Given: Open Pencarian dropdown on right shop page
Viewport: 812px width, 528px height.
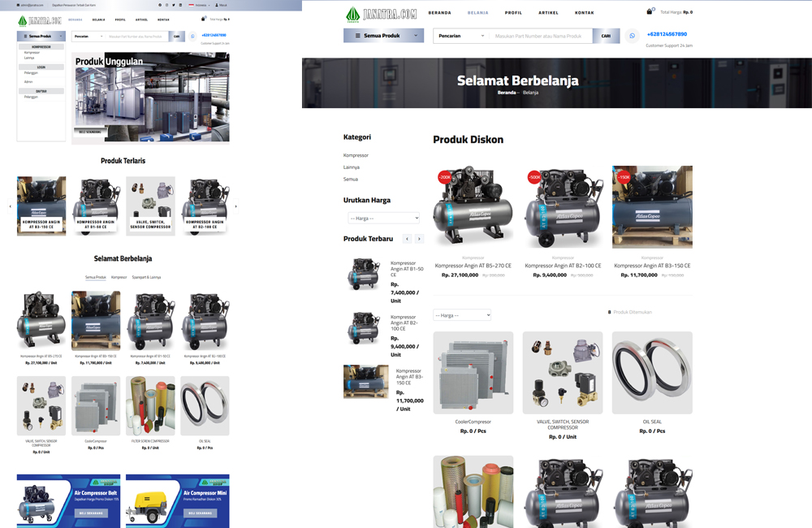Looking at the screenshot, I should tap(461, 36).
